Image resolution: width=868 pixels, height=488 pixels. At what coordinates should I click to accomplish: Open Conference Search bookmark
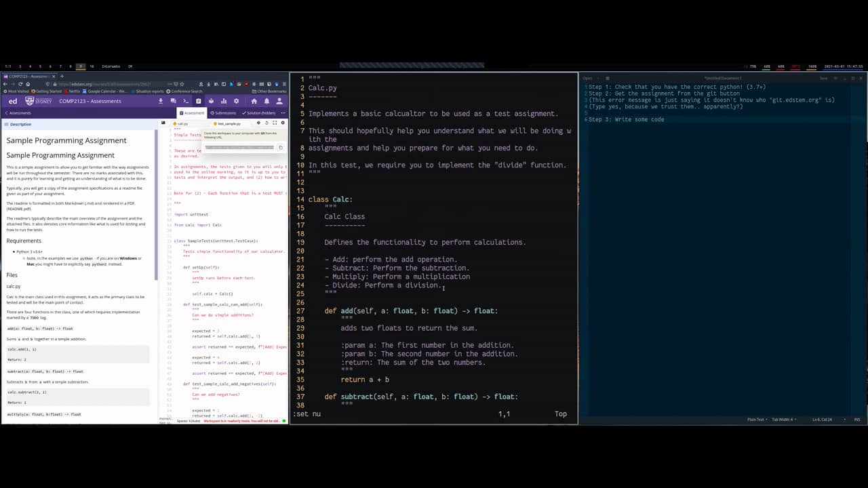click(x=184, y=91)
